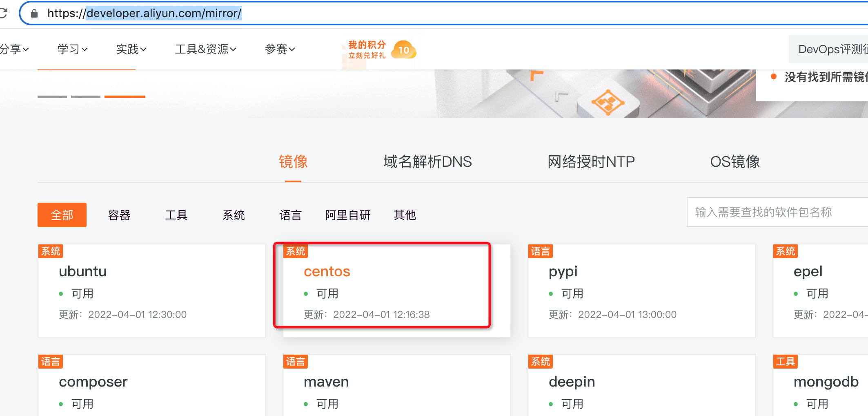Click the browser reload icon
Screen dimensions: 868x416
(3, 13)
